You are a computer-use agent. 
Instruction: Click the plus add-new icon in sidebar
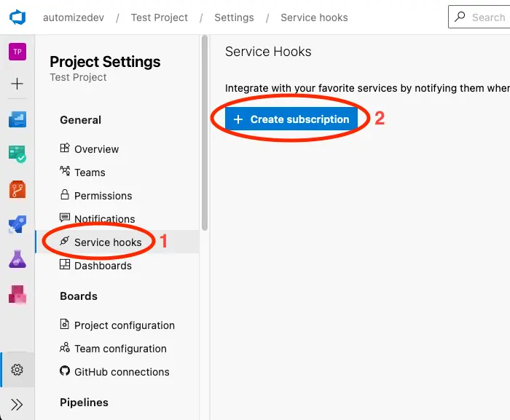pos(17,84)
